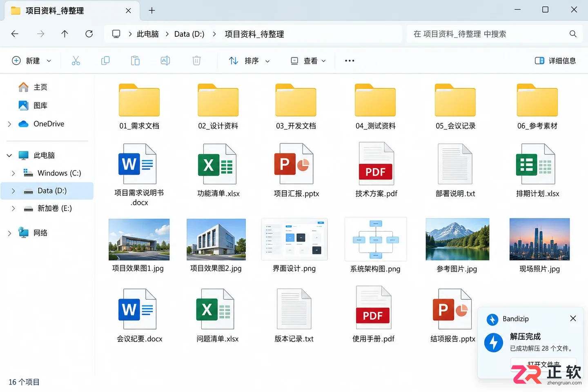Viewport: 588px width, 392px height.
Task: Click the Cut scissors icon
Action: click(x=76, y=61)
